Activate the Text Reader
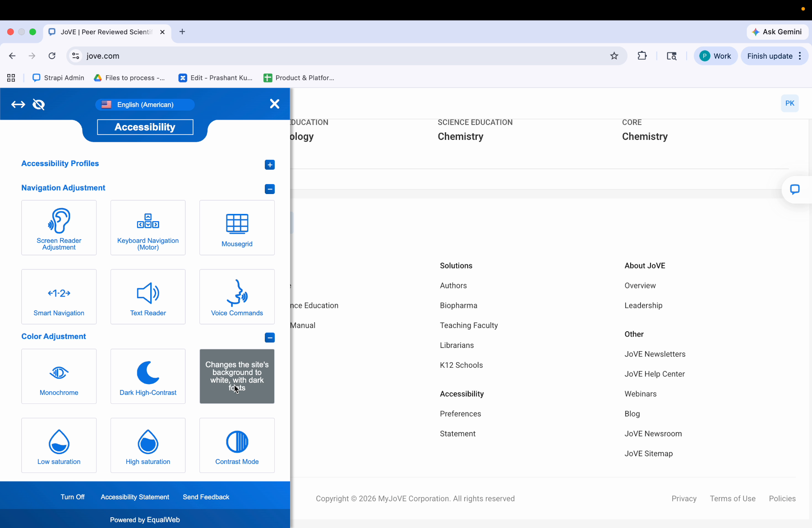This screenshot has height=528, width=812. (148, 296)
